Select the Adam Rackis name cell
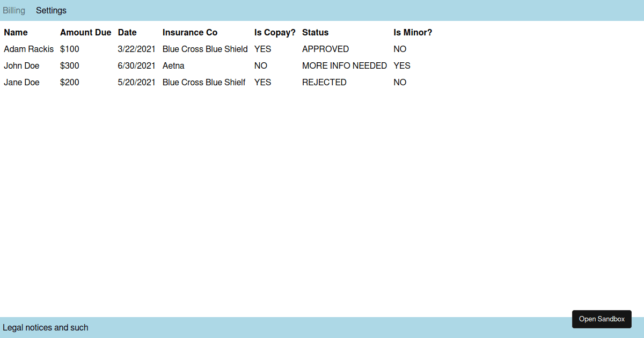The width and height of the screenshot is (644, 338). click(x=28, y=49)
